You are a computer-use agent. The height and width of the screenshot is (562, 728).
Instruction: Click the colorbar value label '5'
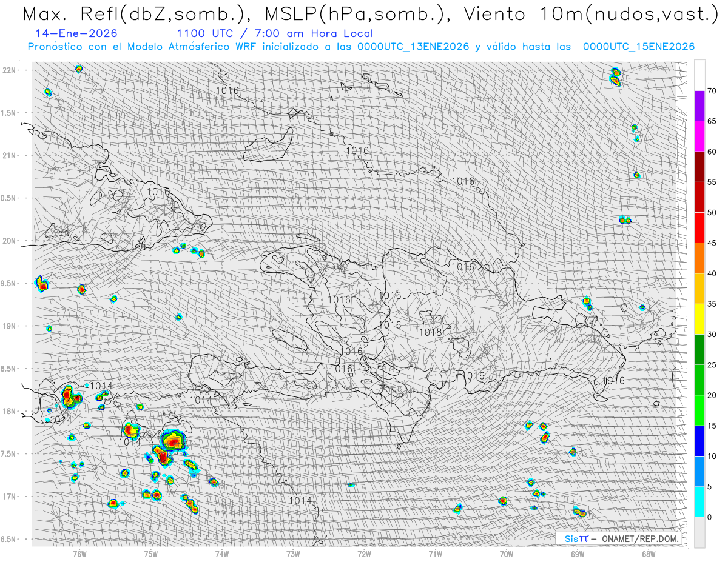coord(709,486)
